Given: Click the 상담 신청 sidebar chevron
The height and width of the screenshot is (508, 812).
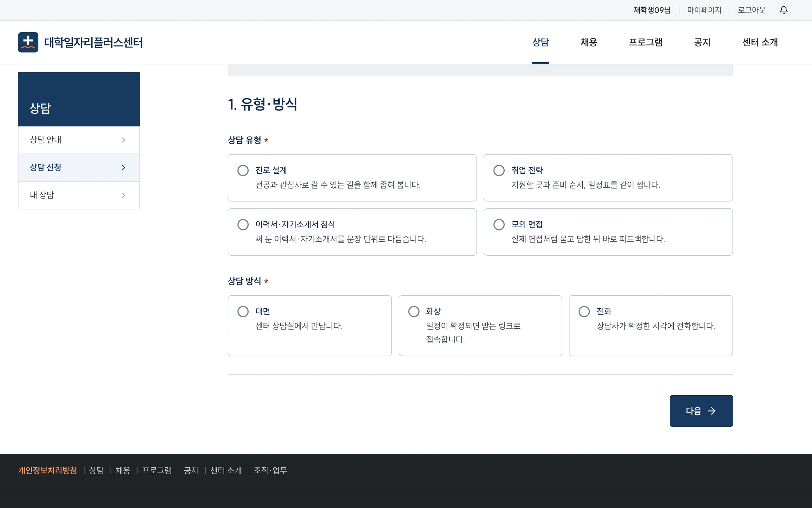Looking at the screenshot, I should [123, 168].
